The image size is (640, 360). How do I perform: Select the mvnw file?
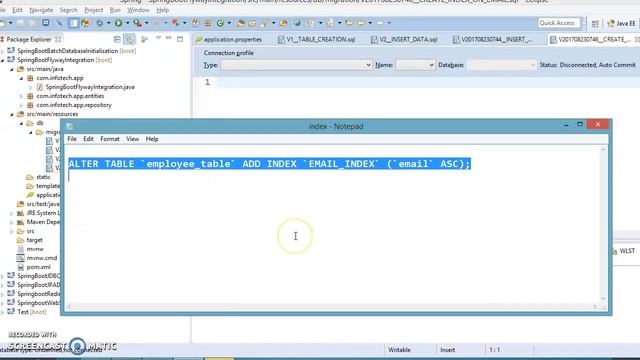click(x=35, y=249)
